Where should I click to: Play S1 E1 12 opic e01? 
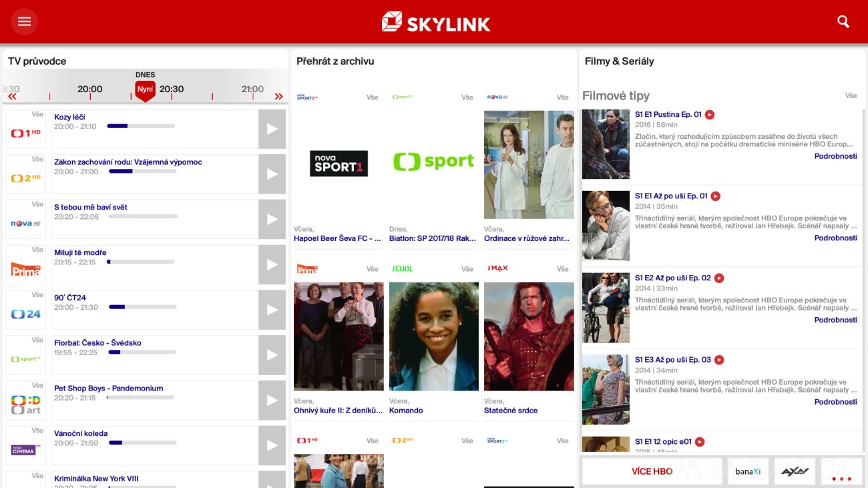[x=700, y=442]
